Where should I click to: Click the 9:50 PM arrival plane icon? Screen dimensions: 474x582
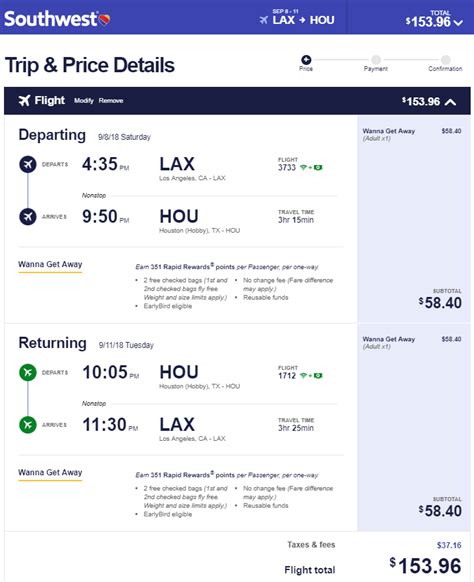click(x=28, y=216)
